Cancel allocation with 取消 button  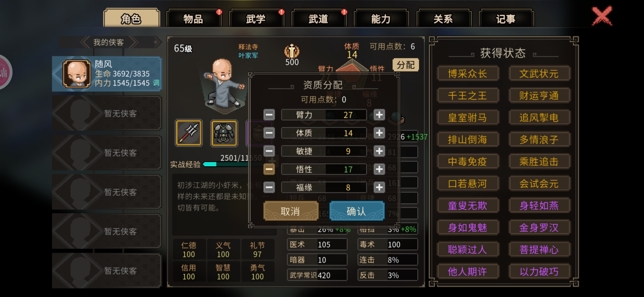coord(291,211)
